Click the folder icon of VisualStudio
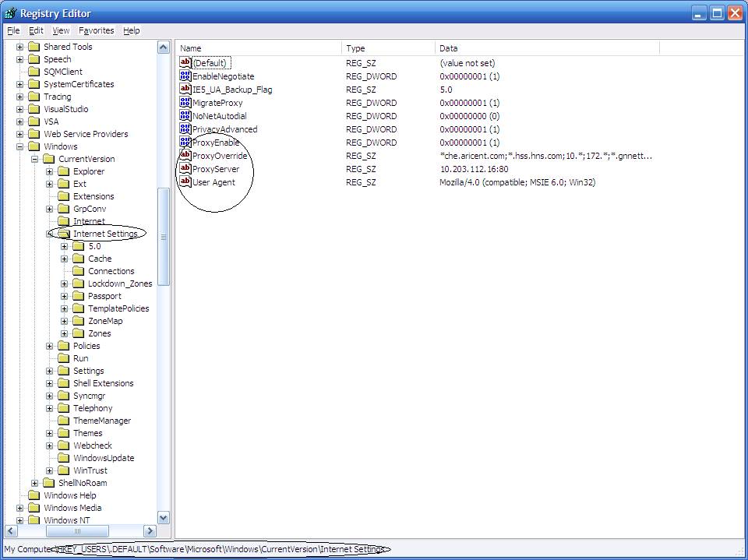Screen dimensions: 748x560 [34, 109]
